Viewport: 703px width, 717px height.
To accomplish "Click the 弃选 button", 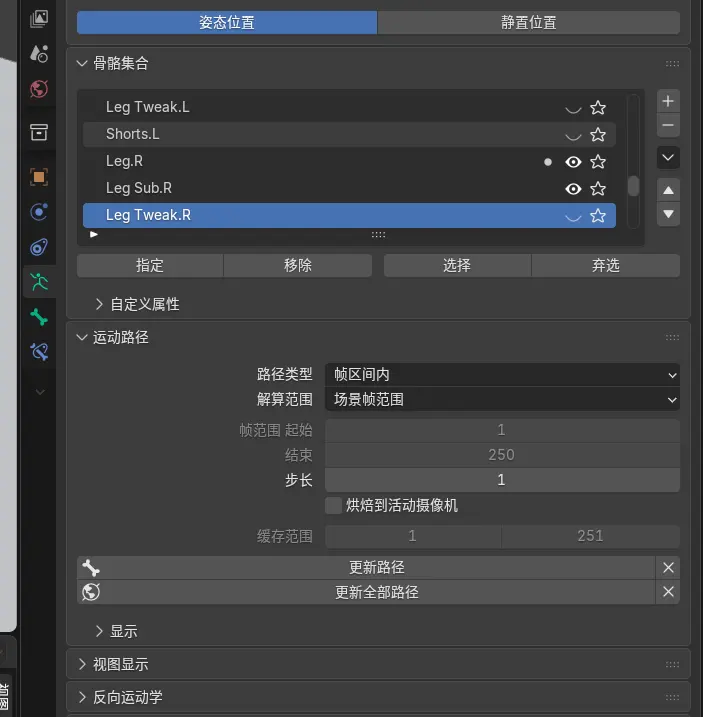I will pyautogui.click(x=606, y=266).
